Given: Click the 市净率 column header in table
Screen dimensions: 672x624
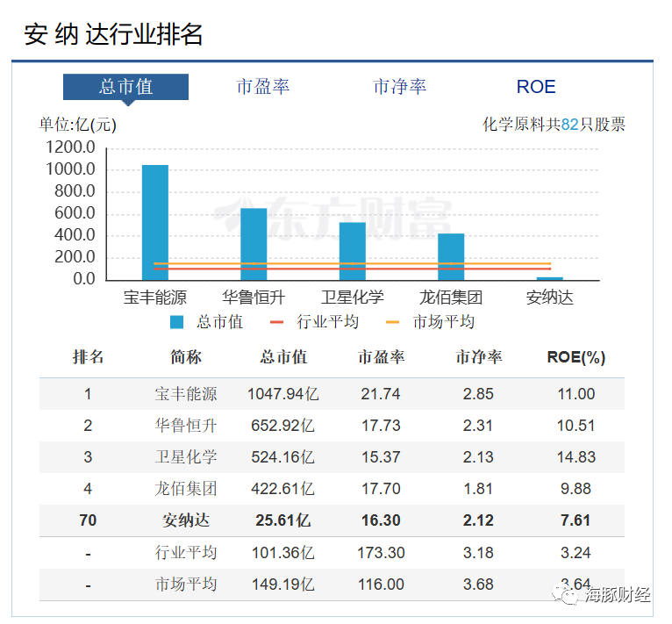Looking at the screenshot, I should pyautogui.click(x=479, y=357).
